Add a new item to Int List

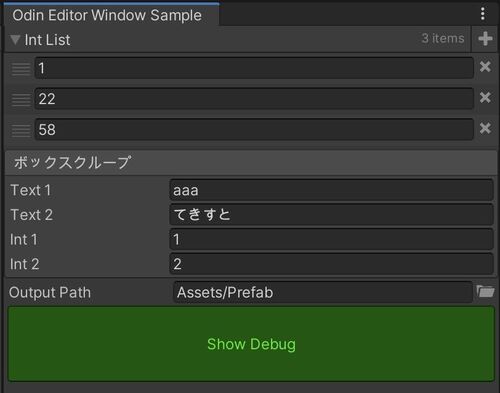tap(485, 39)
